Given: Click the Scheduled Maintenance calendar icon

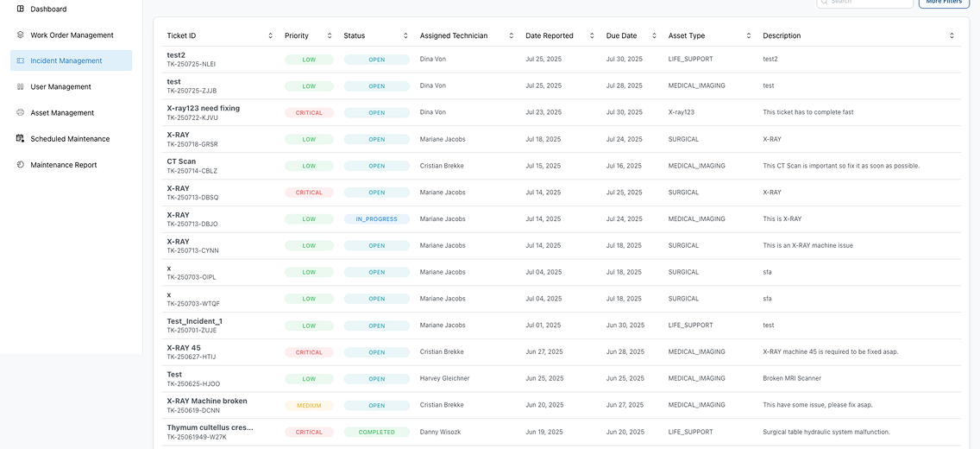Looking at the screenshot, I should point(21,139).
